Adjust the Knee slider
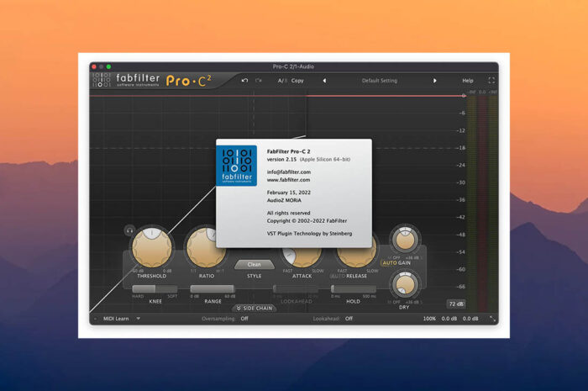The width and height of the screenshot is (588, 391). pos(155,289)
